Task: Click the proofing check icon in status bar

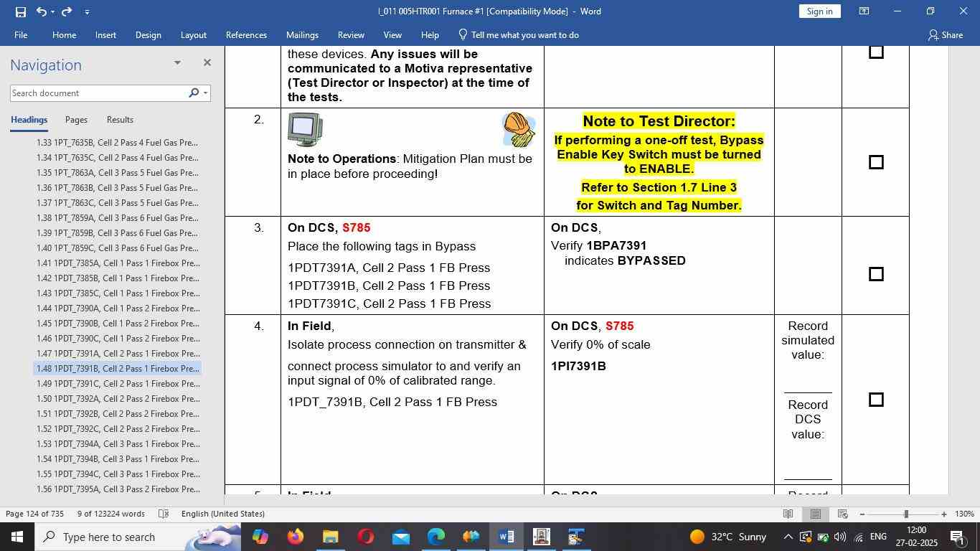Action: click(163, 514)
